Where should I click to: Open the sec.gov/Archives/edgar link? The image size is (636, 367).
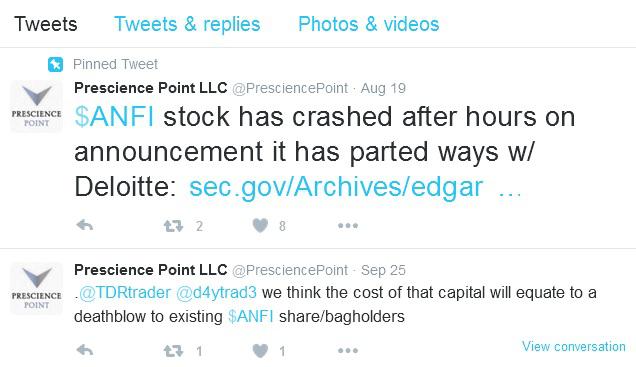coord(336,187)
